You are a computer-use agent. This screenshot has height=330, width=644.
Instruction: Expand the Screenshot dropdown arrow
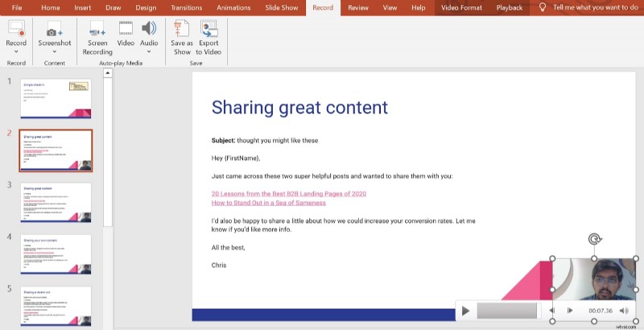coord(54,52)
